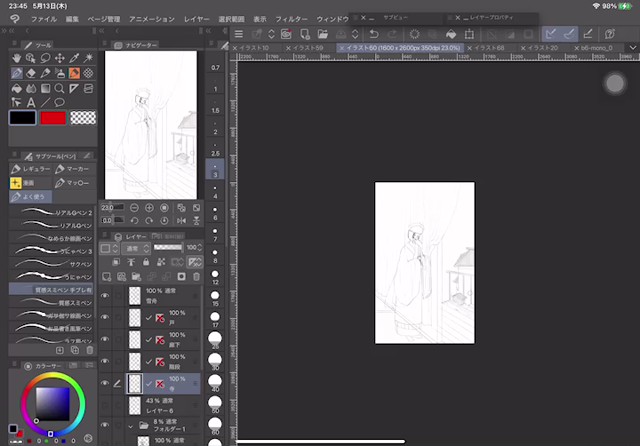Expand the document tabs overflow chevron
Viewport: 640px width, 446px height.
coord(632,48)
